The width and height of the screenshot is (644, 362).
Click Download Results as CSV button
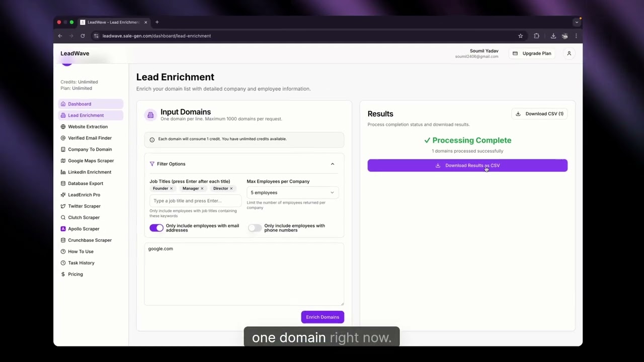click(x=467, y=165)
